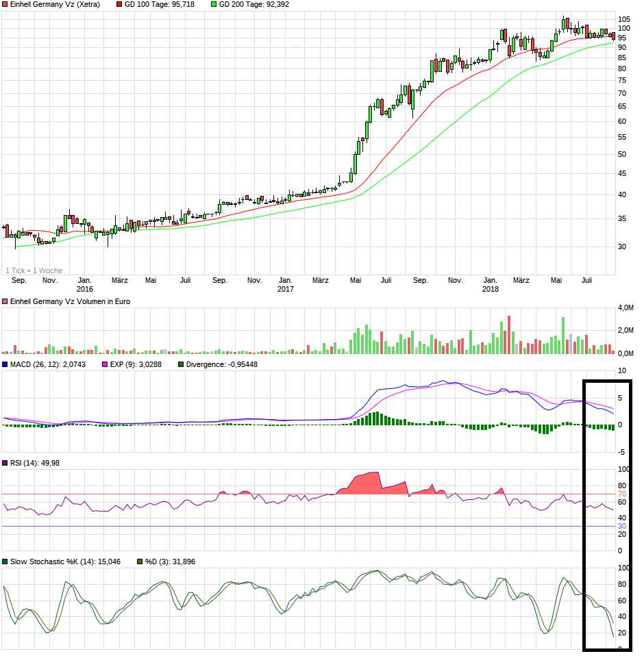Click the RSI (14) purple legend swatch
644x656 pixels.
click(x=5, y=464)
